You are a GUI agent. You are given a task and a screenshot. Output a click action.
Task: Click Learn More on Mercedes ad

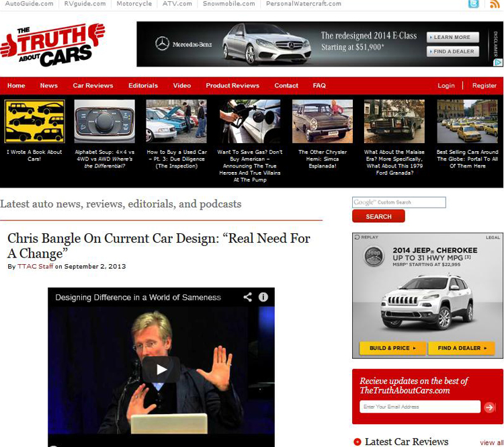[x=452, y=37]
